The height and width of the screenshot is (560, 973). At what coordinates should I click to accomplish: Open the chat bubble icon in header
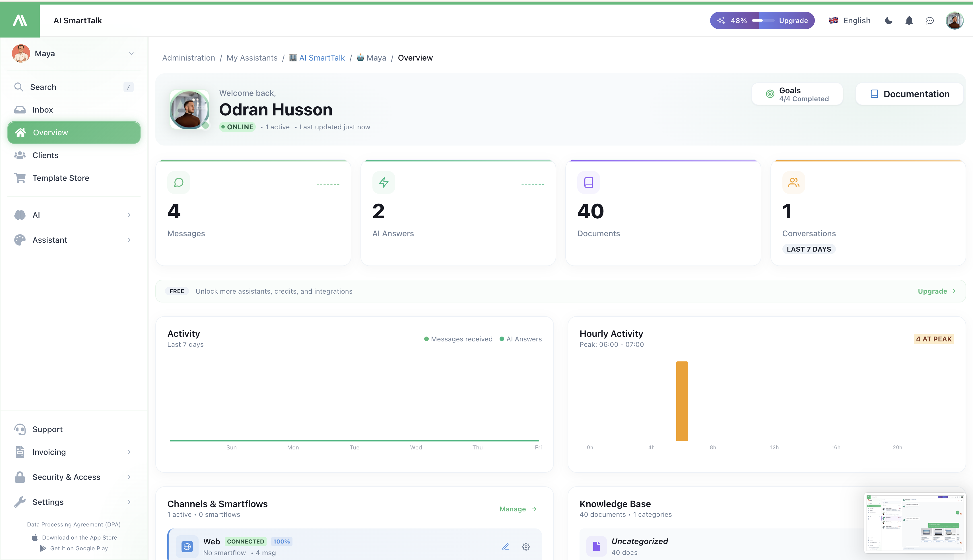point(929,21)
